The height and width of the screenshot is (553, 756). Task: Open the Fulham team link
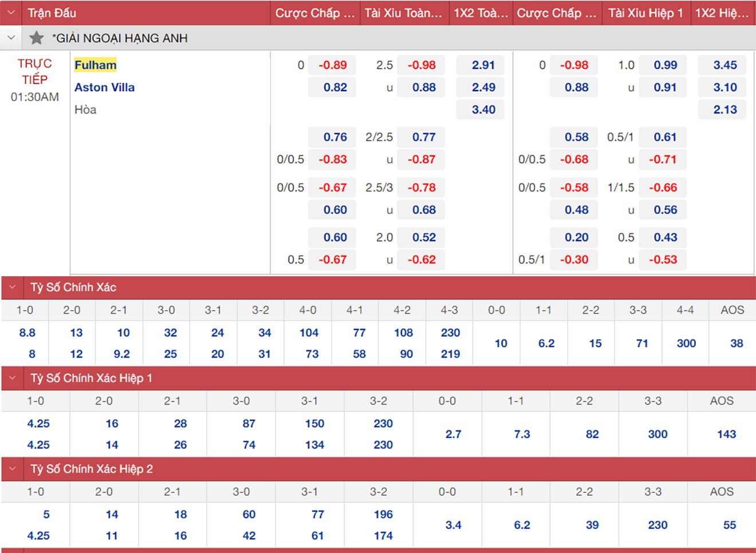95,65
